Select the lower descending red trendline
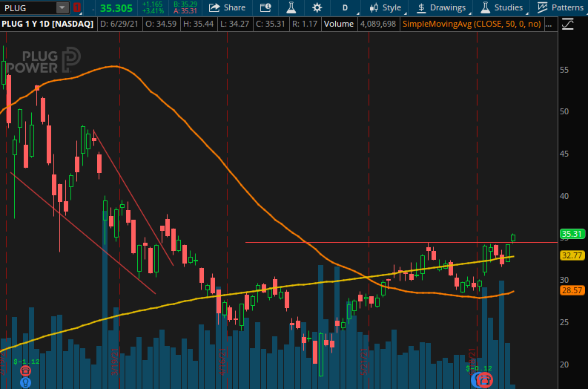 click(x=83, y=233)
